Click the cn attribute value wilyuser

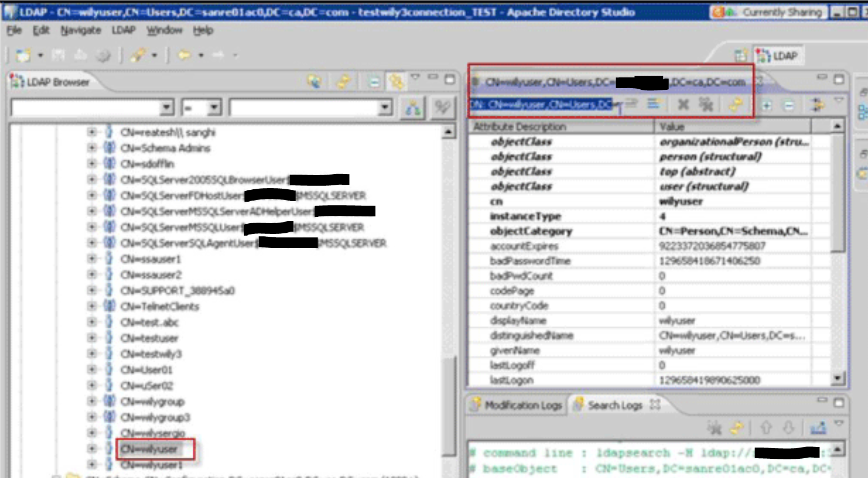click(681, 201)
